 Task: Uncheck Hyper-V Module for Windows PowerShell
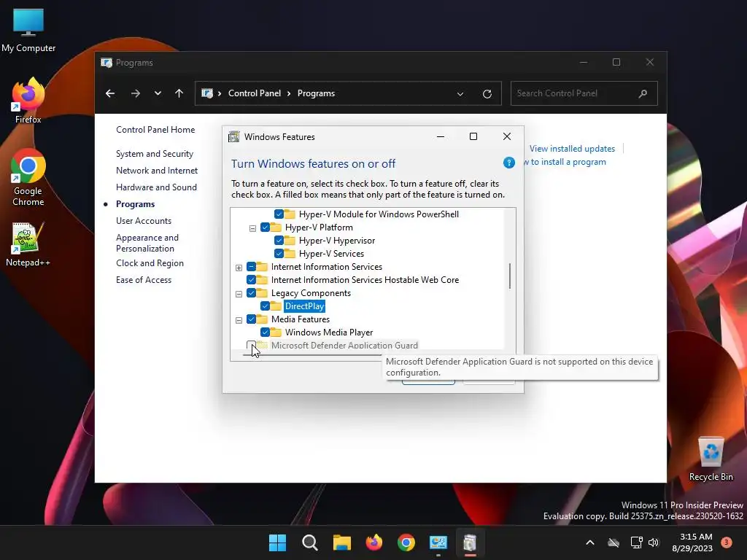coord(279,214)
